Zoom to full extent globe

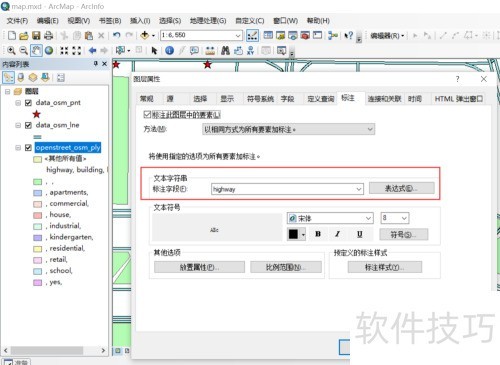click(49, 51)
